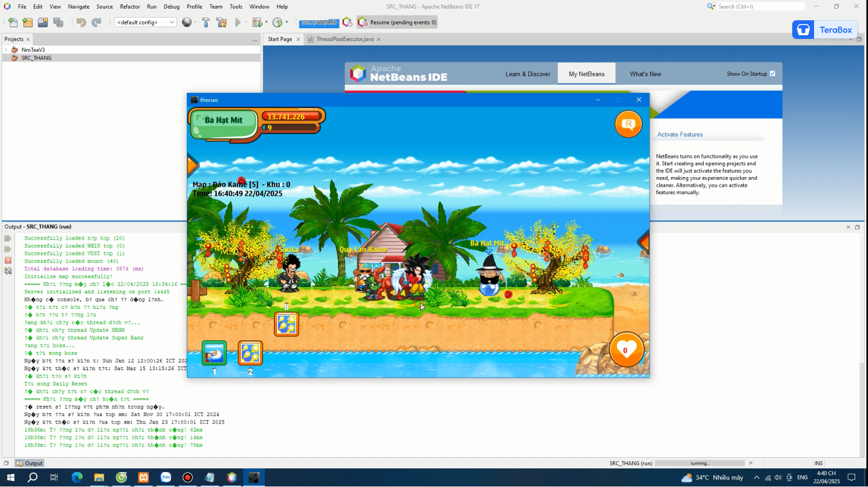Viewport: 868px width, 487px height.
Task: Create a new file from the toolbar
Action: click(x=13, y=22)
